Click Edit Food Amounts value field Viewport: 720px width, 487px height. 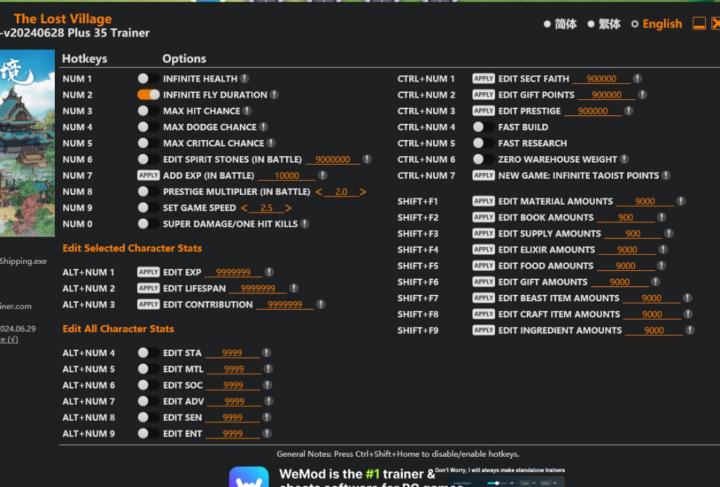[x=625, y=266]
